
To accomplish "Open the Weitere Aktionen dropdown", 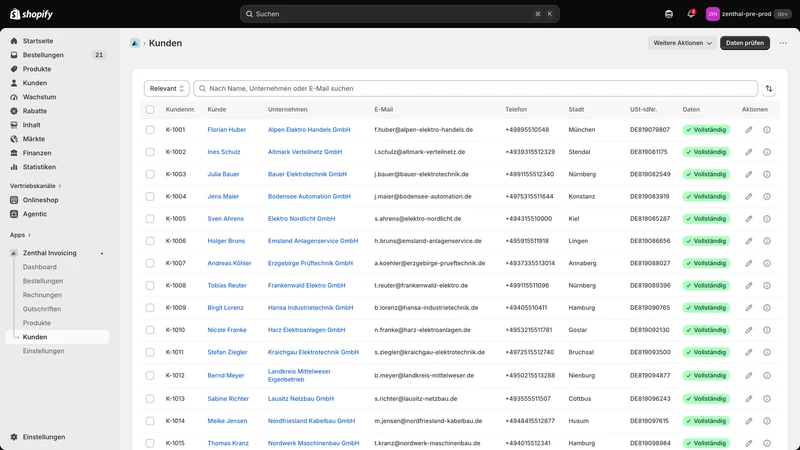I will (x=682, y=43).
